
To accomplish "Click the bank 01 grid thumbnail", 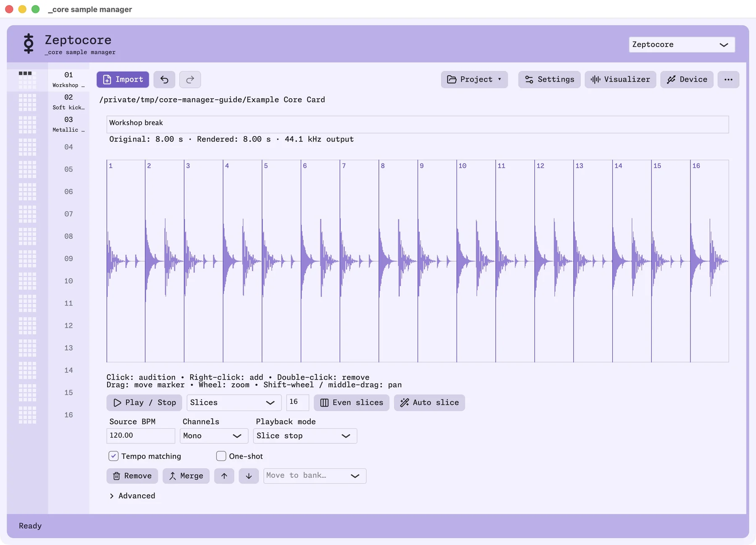I will [x=27, y=79].
